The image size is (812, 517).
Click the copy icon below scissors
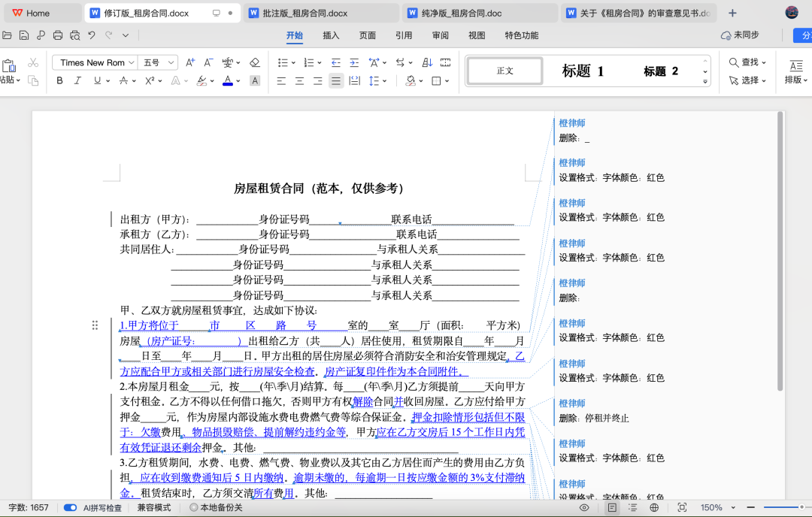[33, 80]
